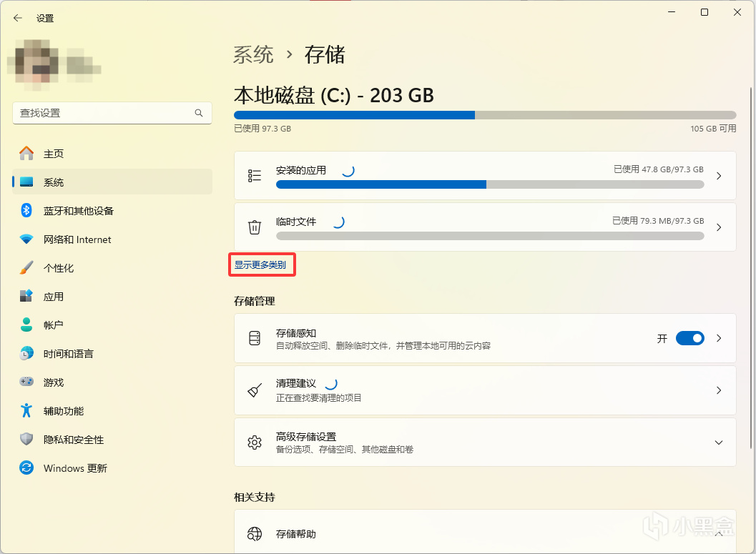The width and height of the screenshot is (756, 554).
Task: Select the personalization paintbrush icon
Action: (26, 268)
